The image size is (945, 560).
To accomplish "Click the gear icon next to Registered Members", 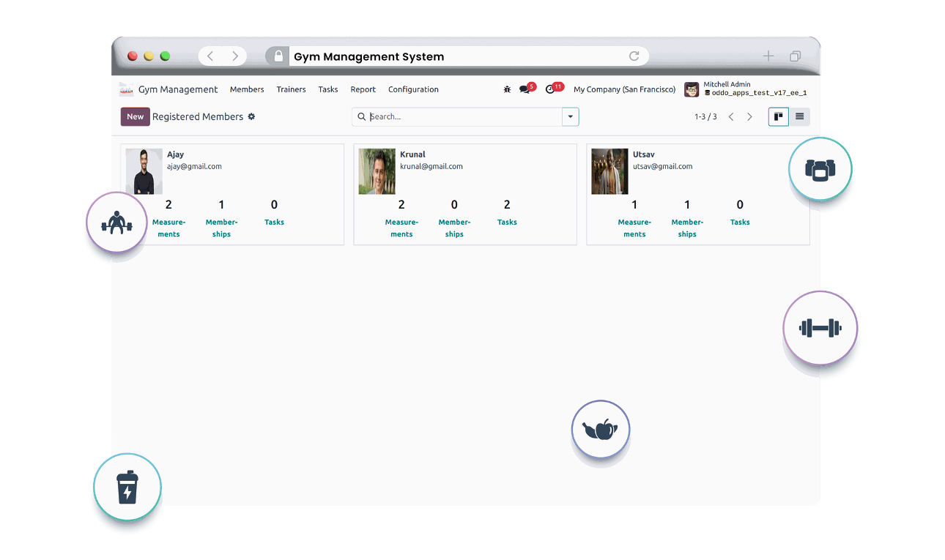I will [251, 116].
